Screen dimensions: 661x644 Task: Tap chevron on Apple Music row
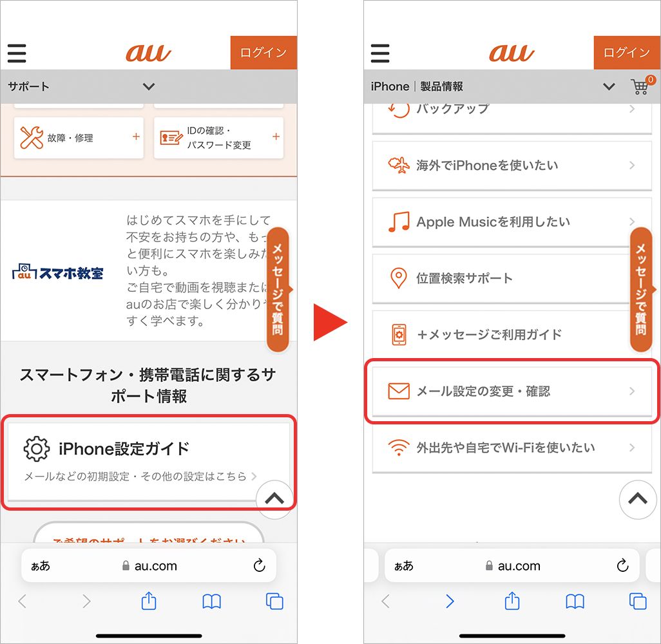coord(632,222)
